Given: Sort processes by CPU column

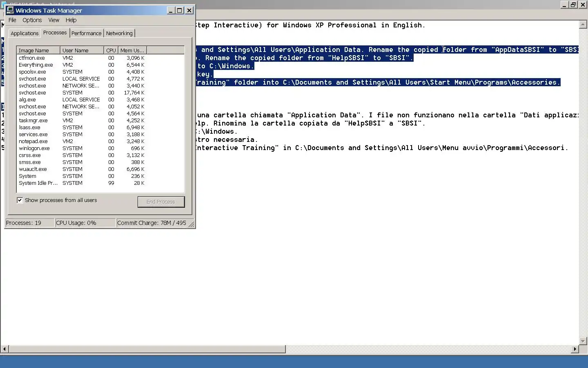Looking at the screenshot, I should (111, 51).
